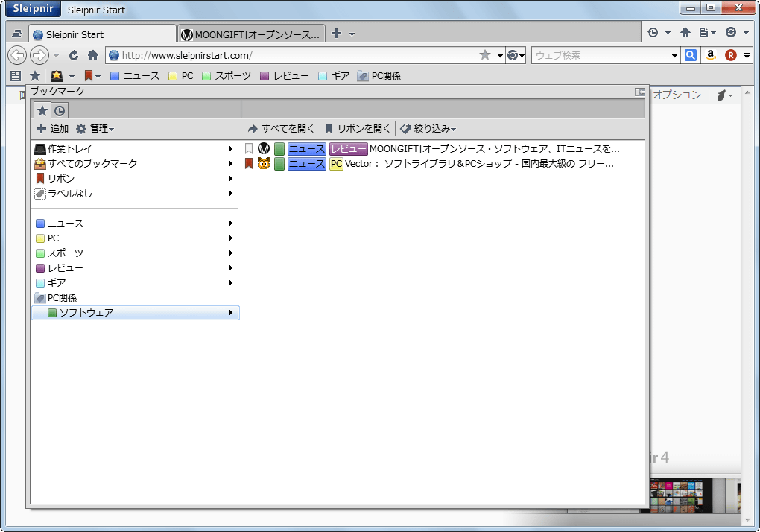Screen dimensions: 760x532
Task: Select the star bookmarks tab in panel
Action: coord(42,110)
